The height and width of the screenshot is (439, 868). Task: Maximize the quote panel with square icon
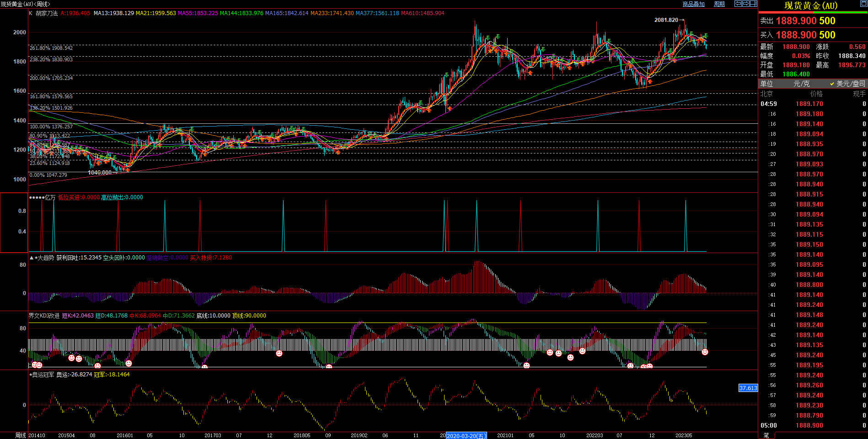coord(863,4)
